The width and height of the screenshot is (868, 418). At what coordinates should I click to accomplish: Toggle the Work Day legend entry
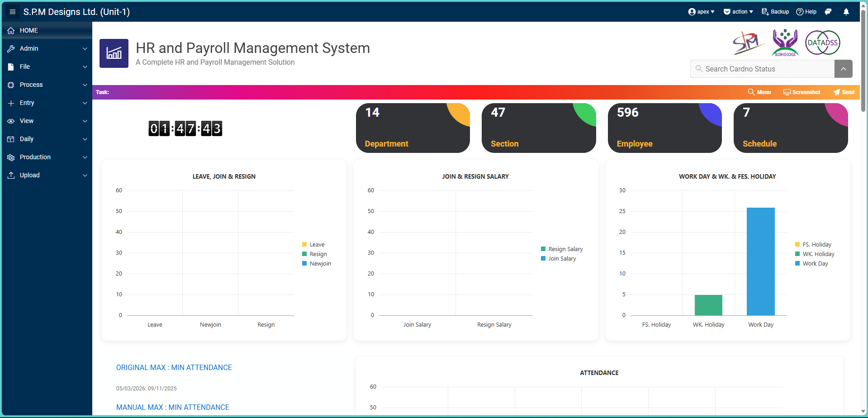(811, 264)
